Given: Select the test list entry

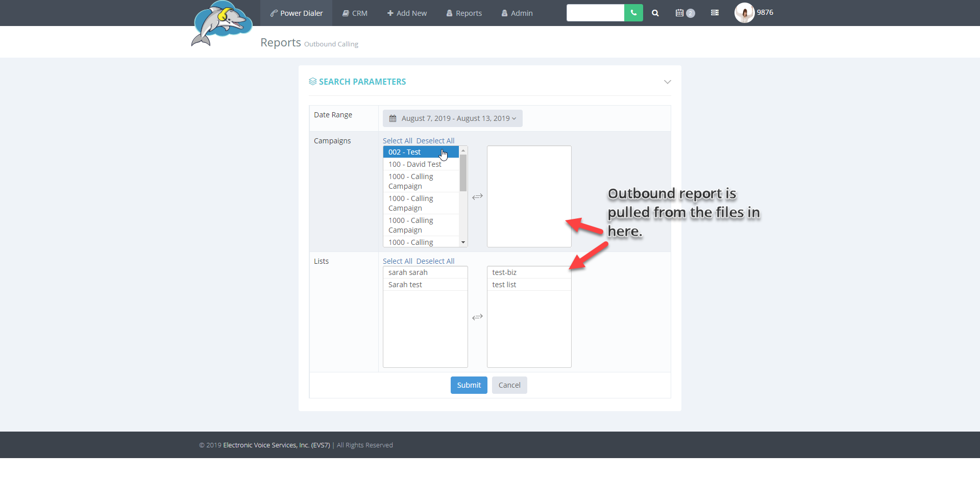Looking at the screenshot, I should pyautogui.click(x=529, y=285).
